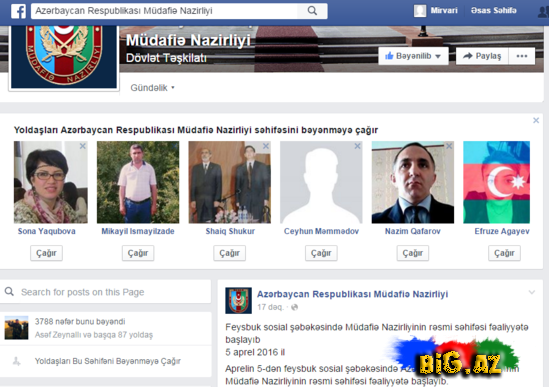
Task: Click the Nazim Qafarov name link
Action: coord(413,231)
